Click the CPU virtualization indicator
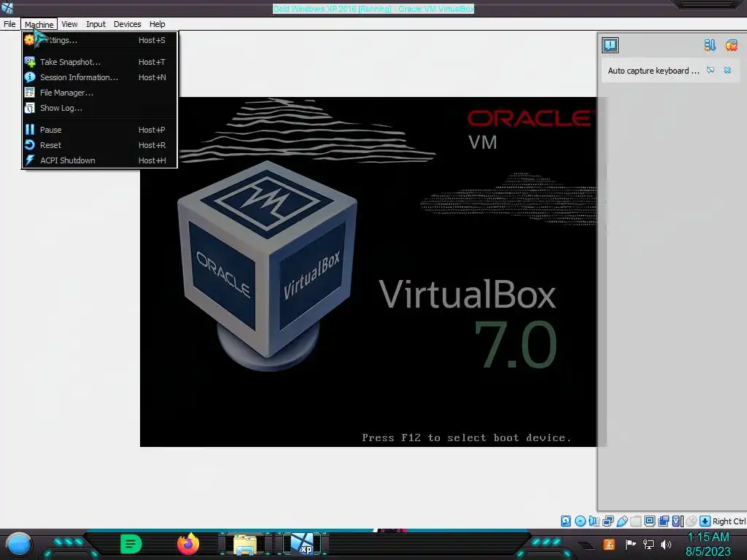 tap(676, 521)
